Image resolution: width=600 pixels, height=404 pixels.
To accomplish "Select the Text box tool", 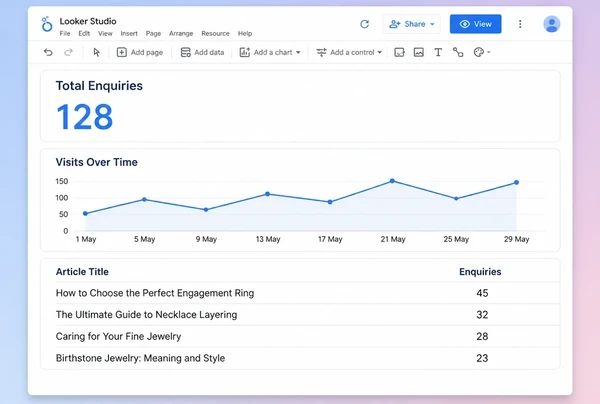I will coord(439,52).
